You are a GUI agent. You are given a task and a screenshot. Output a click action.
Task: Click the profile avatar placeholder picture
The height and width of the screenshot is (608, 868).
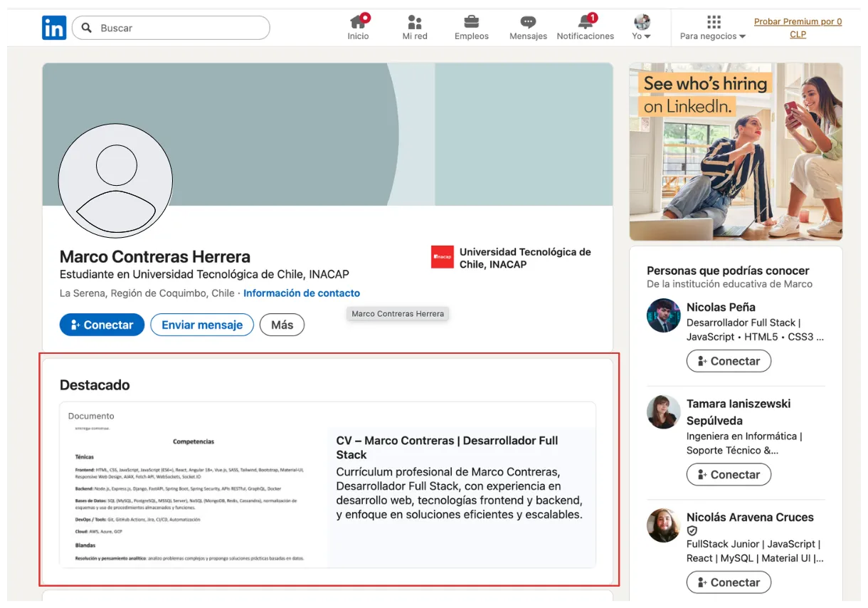115,180
